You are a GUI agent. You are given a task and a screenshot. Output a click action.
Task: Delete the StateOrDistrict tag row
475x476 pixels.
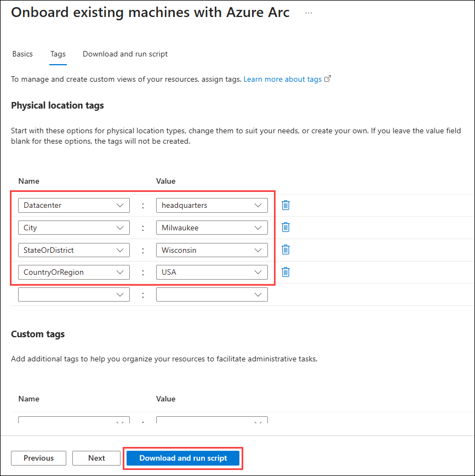tap(285, 250)
